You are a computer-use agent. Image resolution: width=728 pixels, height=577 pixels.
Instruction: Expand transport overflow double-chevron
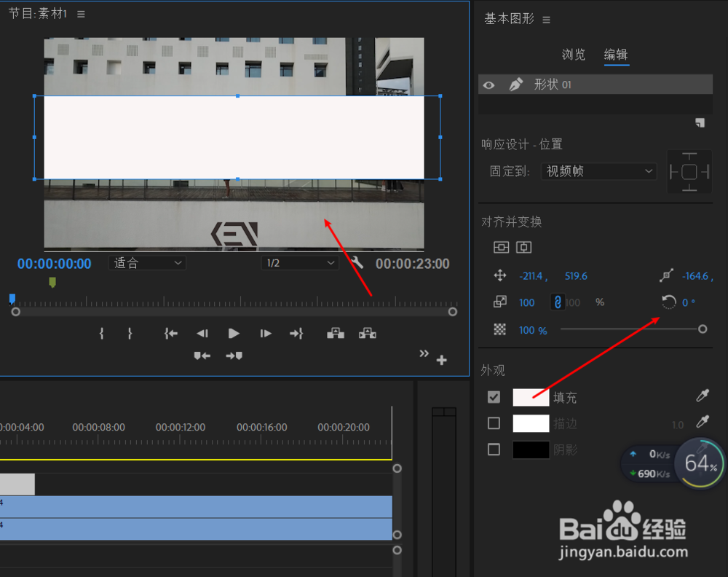click(424, 353)
